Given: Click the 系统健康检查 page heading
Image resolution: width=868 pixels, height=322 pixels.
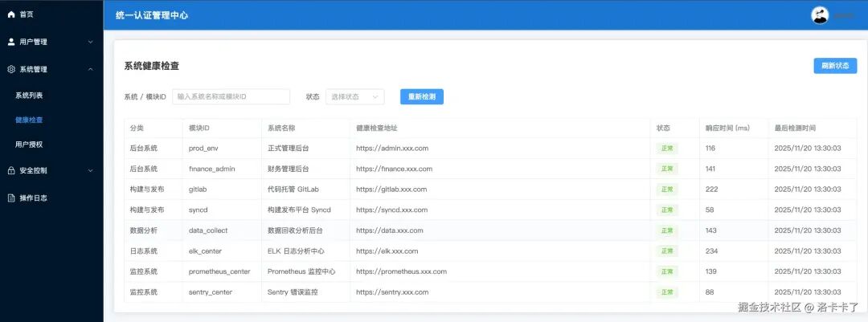Looking at the screenshot, I should point(152,66).
